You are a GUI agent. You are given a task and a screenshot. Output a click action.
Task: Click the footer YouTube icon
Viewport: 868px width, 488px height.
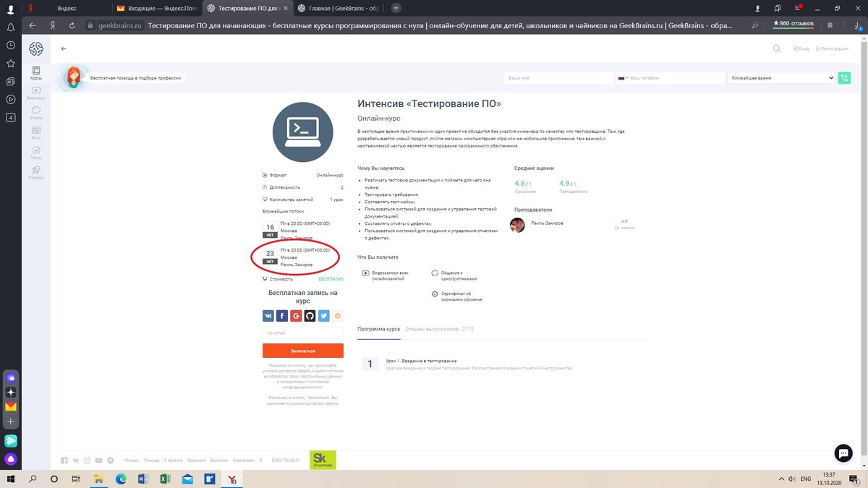point(98,460)
